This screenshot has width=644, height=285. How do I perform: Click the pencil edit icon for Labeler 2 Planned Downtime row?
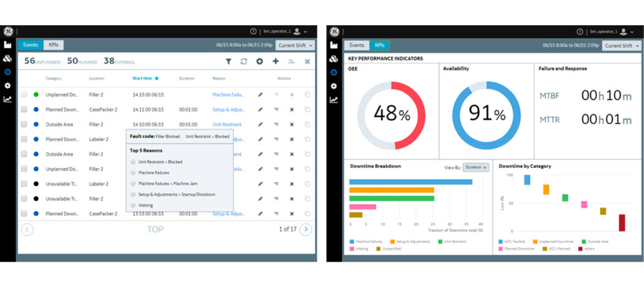pos(260,139)
